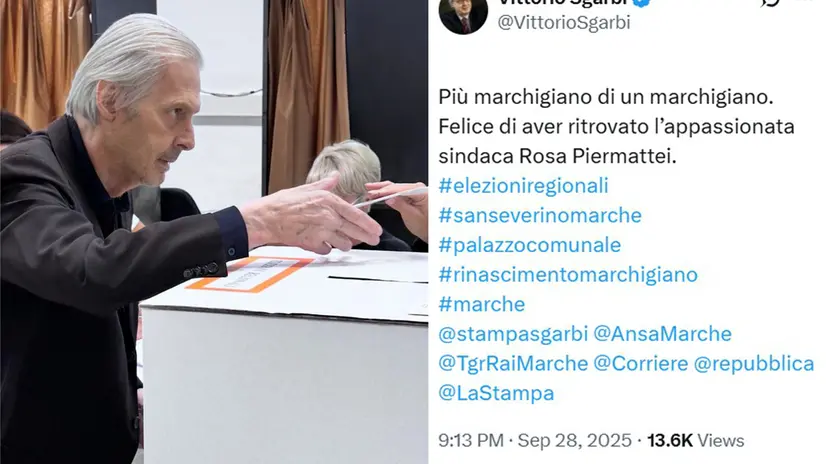
Task: Select the #palazzocomunale hashtag
Action: pos(529,245)
